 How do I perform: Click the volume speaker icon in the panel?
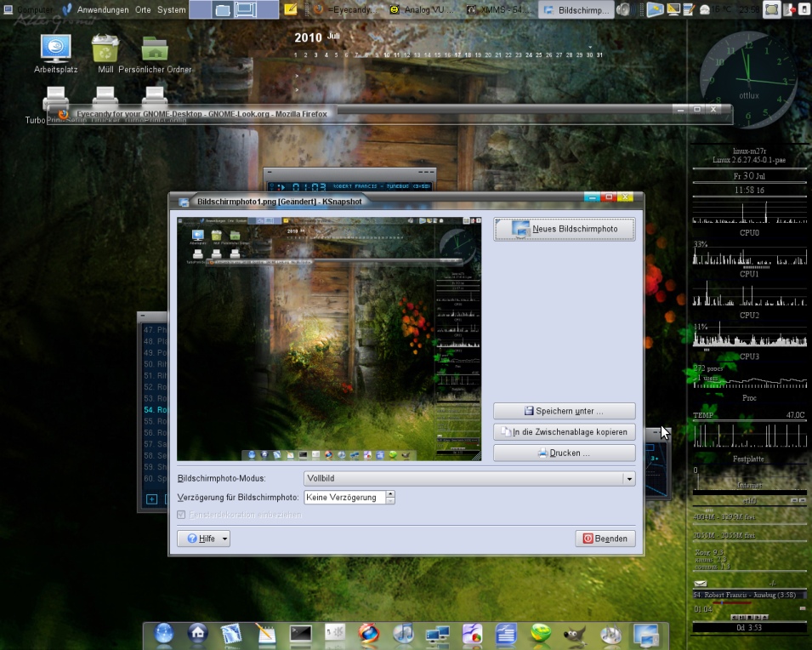tap(626, 9)
